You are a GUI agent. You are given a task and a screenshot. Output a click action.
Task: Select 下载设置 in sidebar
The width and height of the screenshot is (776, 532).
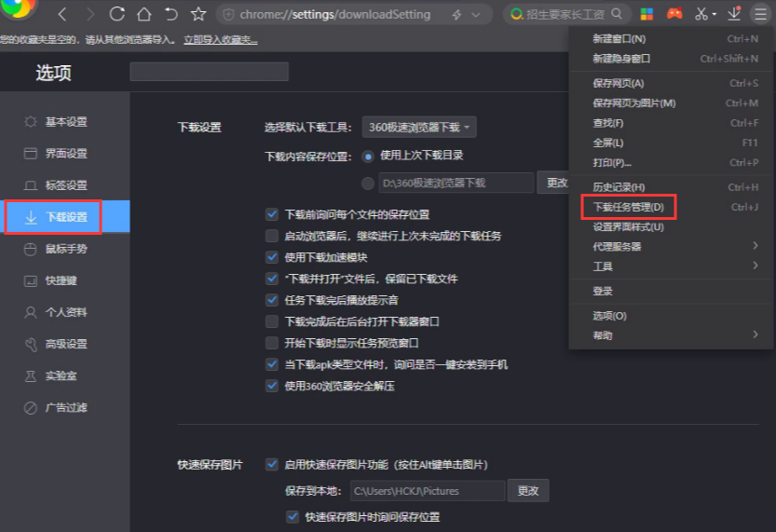click(66, 217)
